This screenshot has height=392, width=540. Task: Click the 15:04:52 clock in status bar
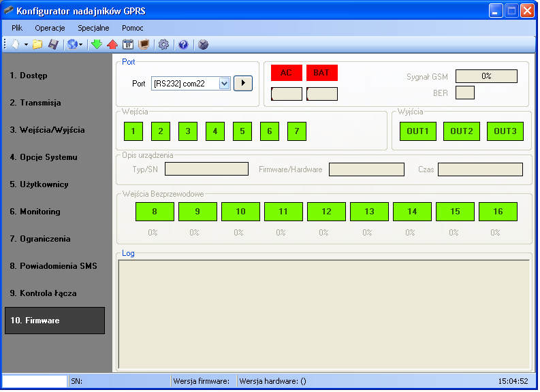tap(513, 381)
